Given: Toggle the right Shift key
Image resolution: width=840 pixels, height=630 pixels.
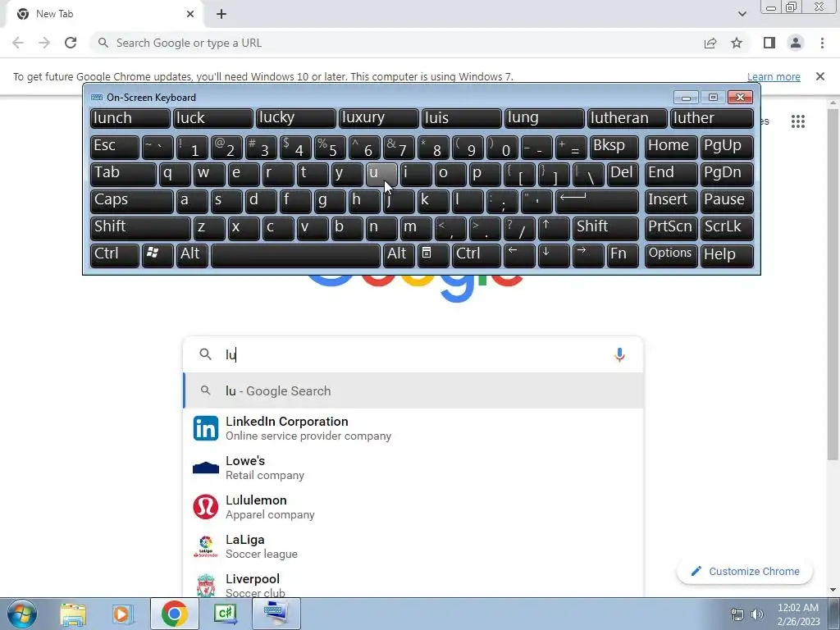Looking at the screenshot, I should 605,228.
